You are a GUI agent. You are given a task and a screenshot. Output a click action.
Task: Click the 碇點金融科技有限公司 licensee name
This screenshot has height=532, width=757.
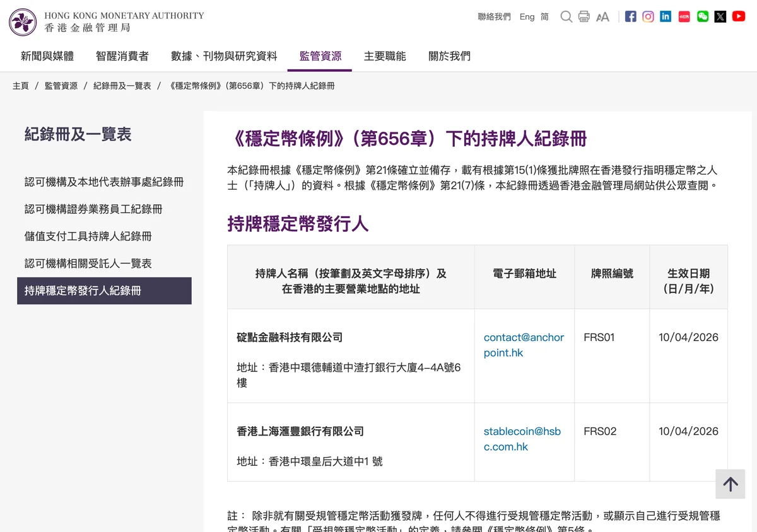290,337
